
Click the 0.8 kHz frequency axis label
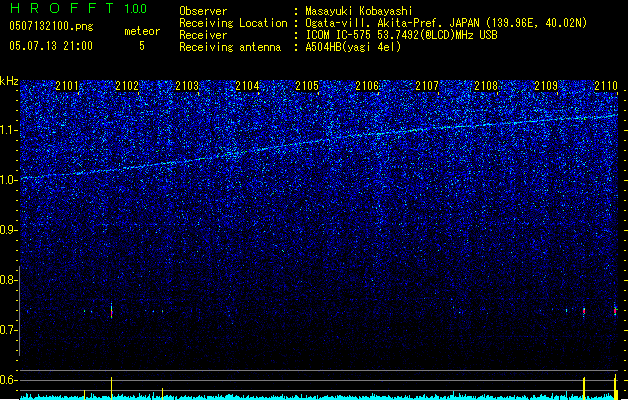coord(9,280)
